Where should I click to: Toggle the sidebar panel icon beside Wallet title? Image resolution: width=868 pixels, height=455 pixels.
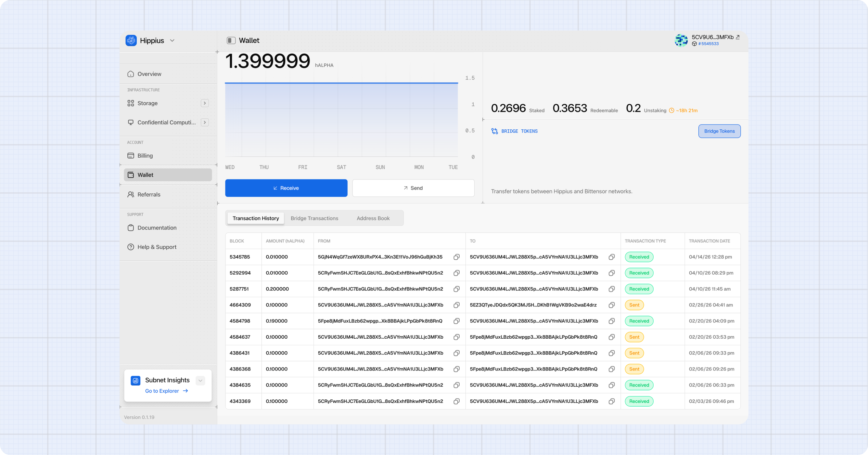tap(231, 40)
